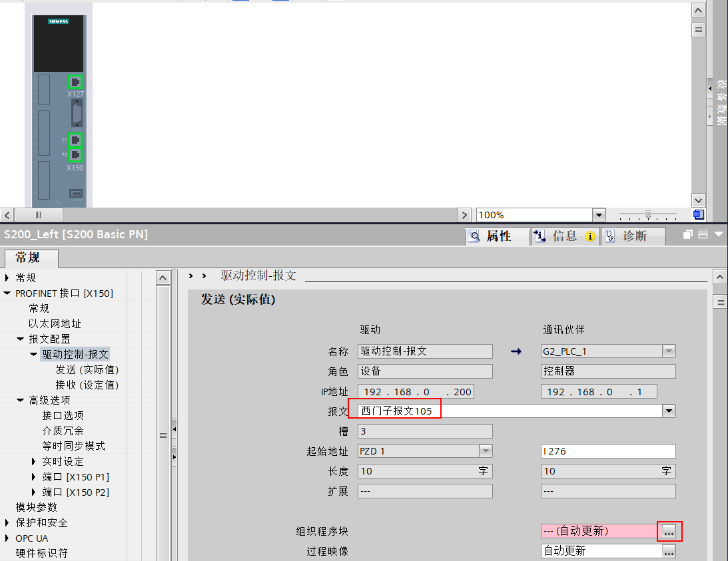Click the X127 Ethernet port on the drive
The height and width of the screenshot is (561, 728).
(x=75, y=82)
